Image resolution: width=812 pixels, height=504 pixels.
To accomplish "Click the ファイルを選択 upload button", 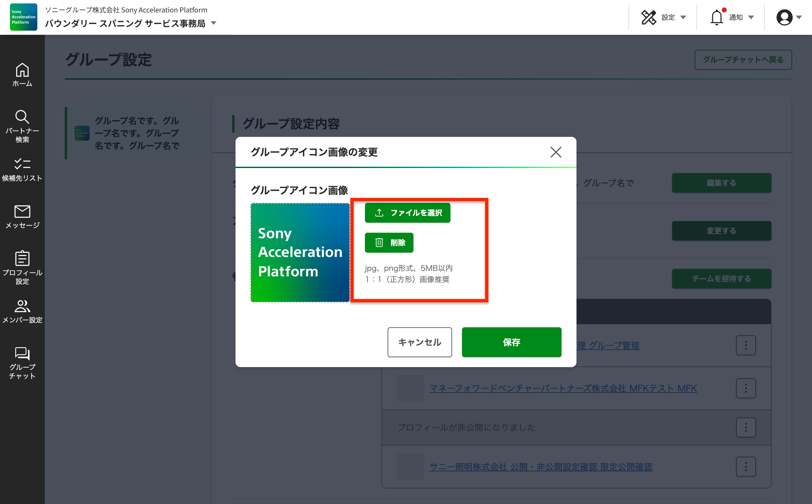I will coord(407,213).
